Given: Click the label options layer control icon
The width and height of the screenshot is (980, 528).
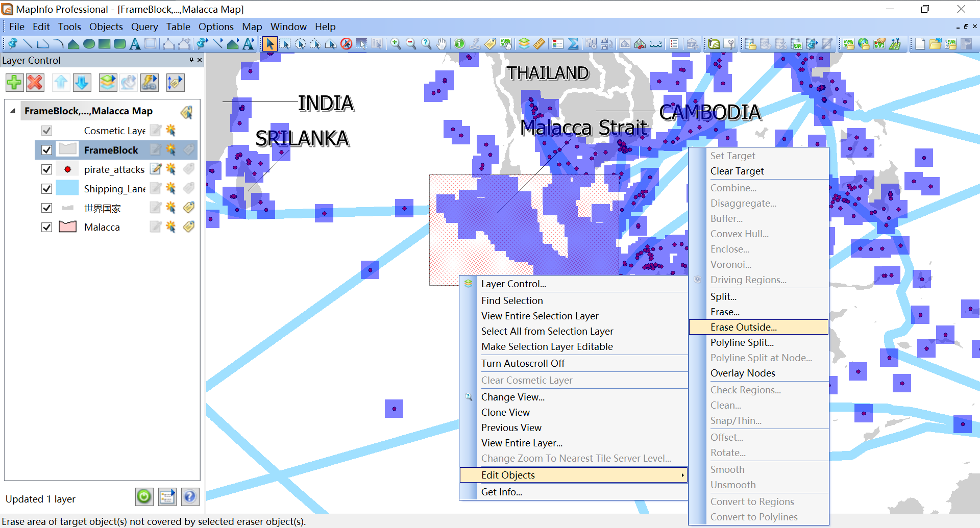Looking at the screenshot, I should [x=175, y=82].
